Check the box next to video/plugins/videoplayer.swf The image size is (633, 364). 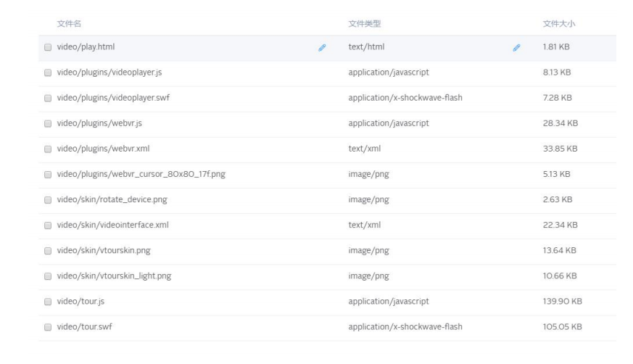point(48,98)
